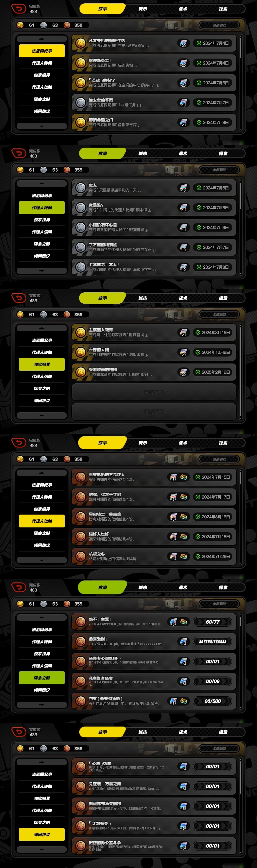The image size is (257, 868).
Task: Click bronze medal icon next to 恭喜发财!
Action: (81, 642)
